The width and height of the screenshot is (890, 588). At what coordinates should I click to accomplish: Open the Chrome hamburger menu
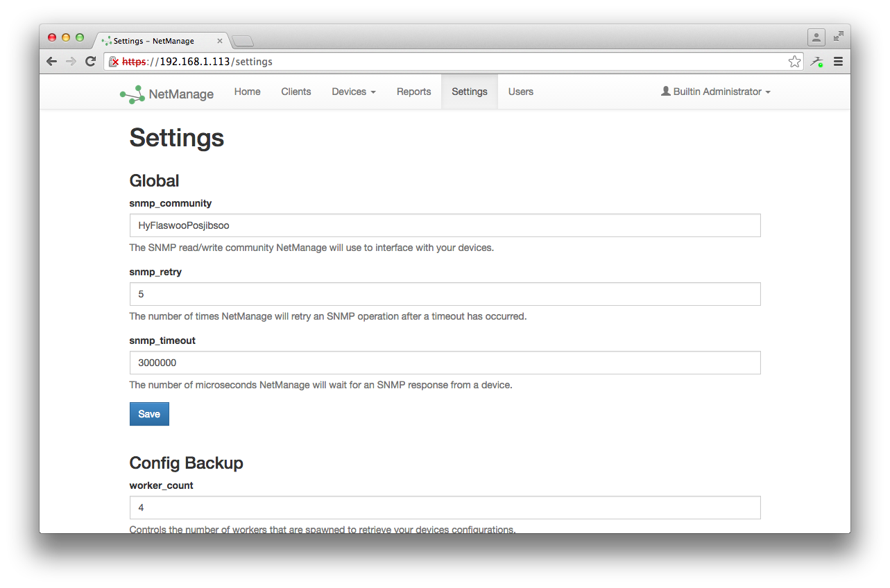point(838,61)
